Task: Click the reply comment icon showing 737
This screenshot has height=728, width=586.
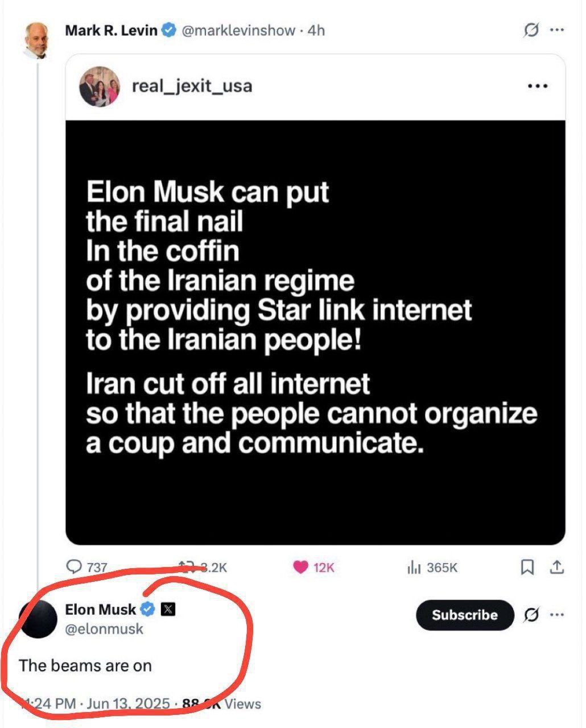Action: click(x=75, y=567)
